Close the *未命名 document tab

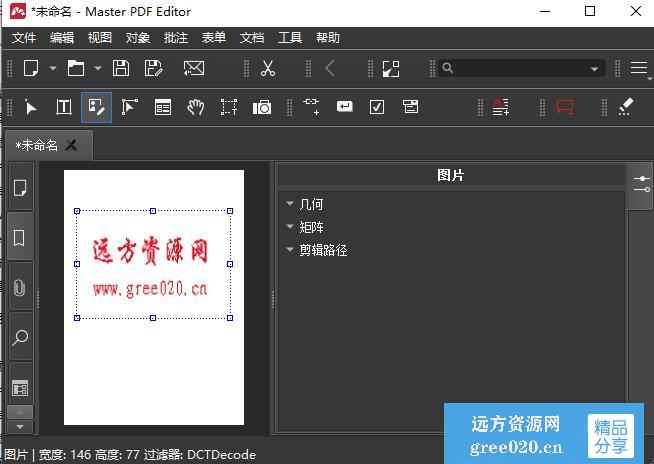71,145
